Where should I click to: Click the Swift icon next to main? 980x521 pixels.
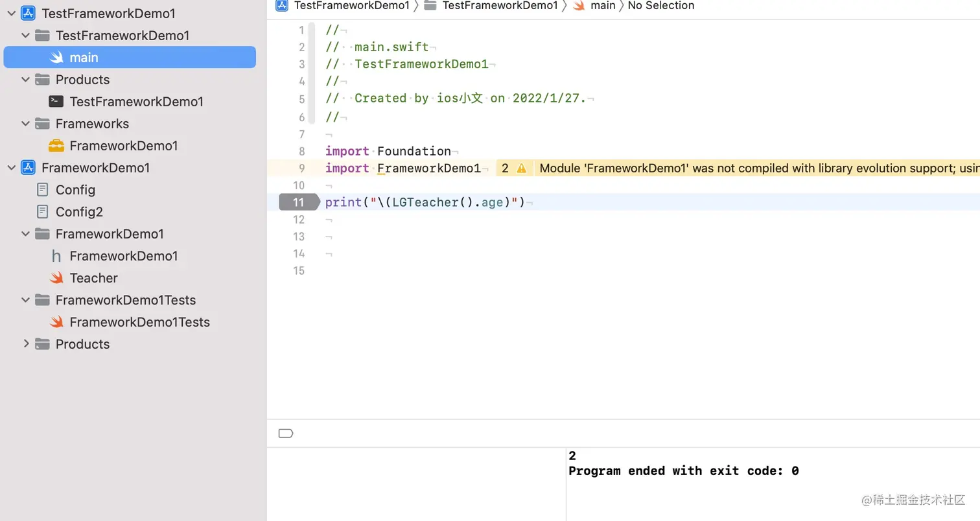pos(57,58)
